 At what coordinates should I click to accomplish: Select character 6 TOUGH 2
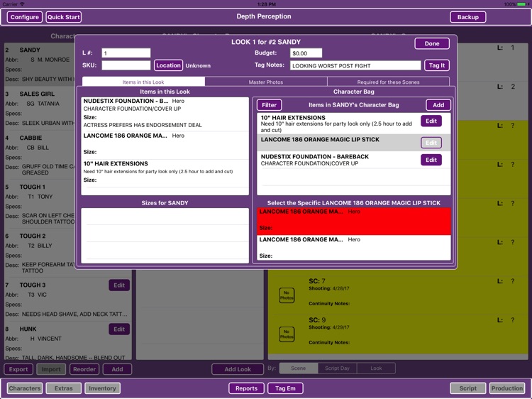(40, 253)
